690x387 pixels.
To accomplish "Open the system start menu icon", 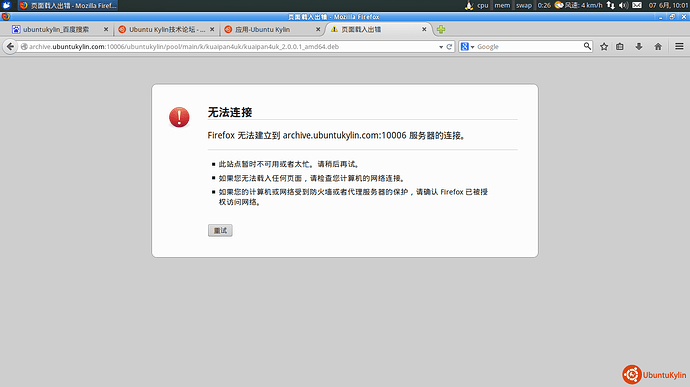I will pyautogui.click(x=7, y=5).
